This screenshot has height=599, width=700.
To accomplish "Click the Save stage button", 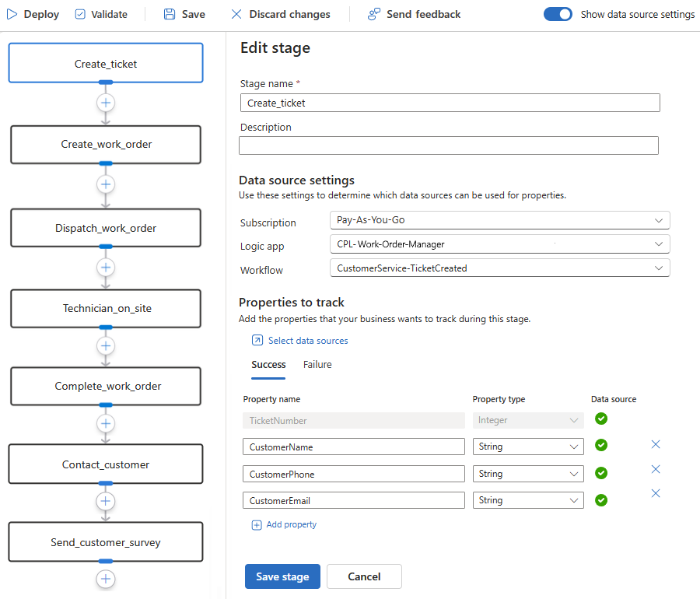I will tap(282, 576).
